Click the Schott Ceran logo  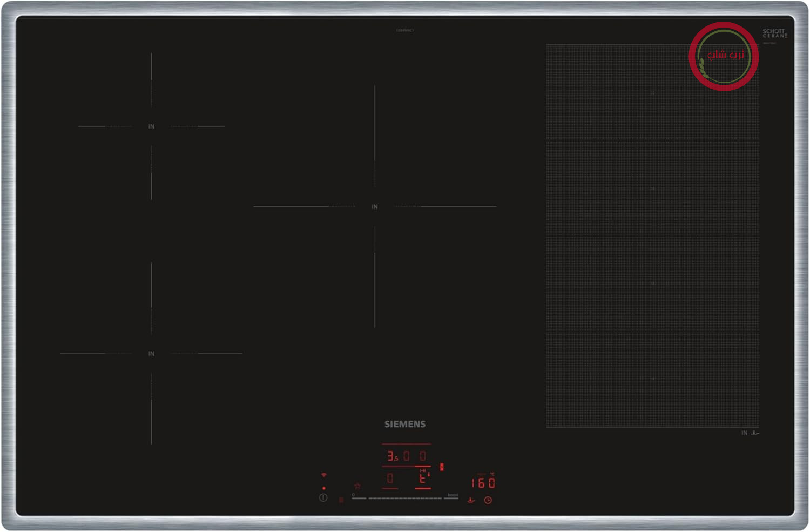tap(775, 33)
